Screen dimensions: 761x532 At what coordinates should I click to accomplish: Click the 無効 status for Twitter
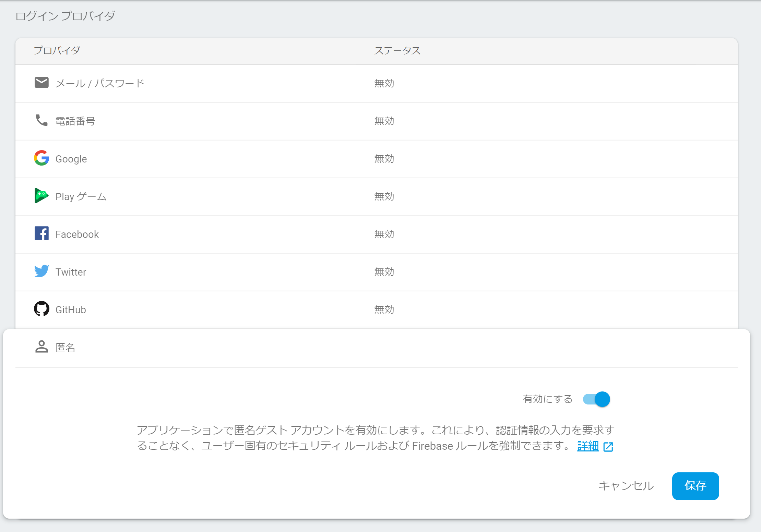(384, 272)
